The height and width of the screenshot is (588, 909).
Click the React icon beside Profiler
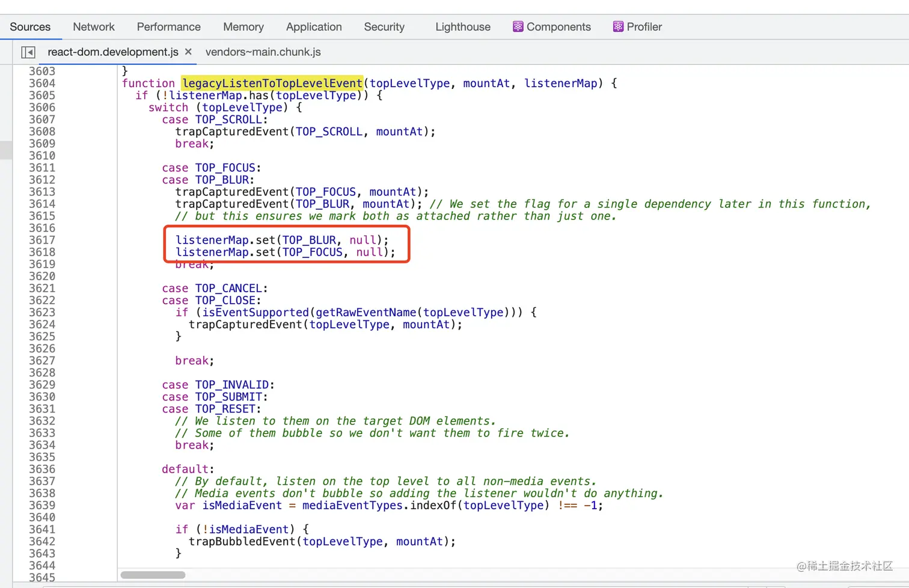point(618,26)
